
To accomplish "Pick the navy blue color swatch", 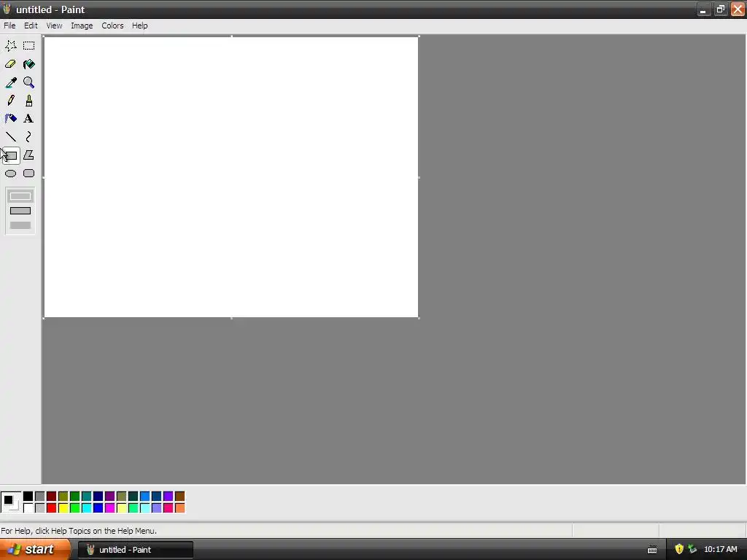I will (x=98, y=497).
